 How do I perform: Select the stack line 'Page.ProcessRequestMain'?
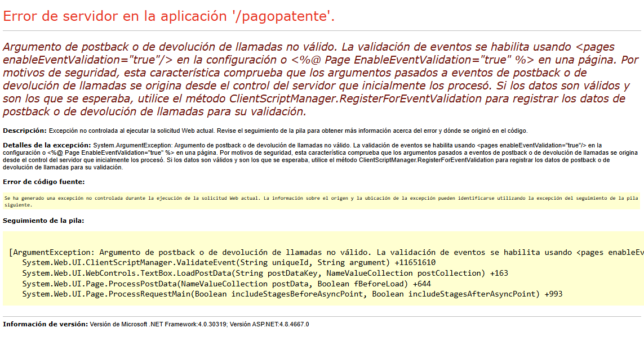pyautogui.click(x=292, y=294)
